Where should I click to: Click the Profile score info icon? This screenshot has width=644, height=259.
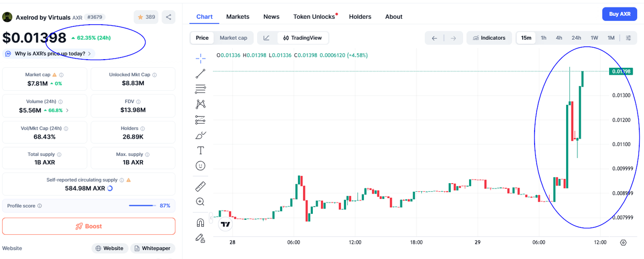tap(40, 206)
